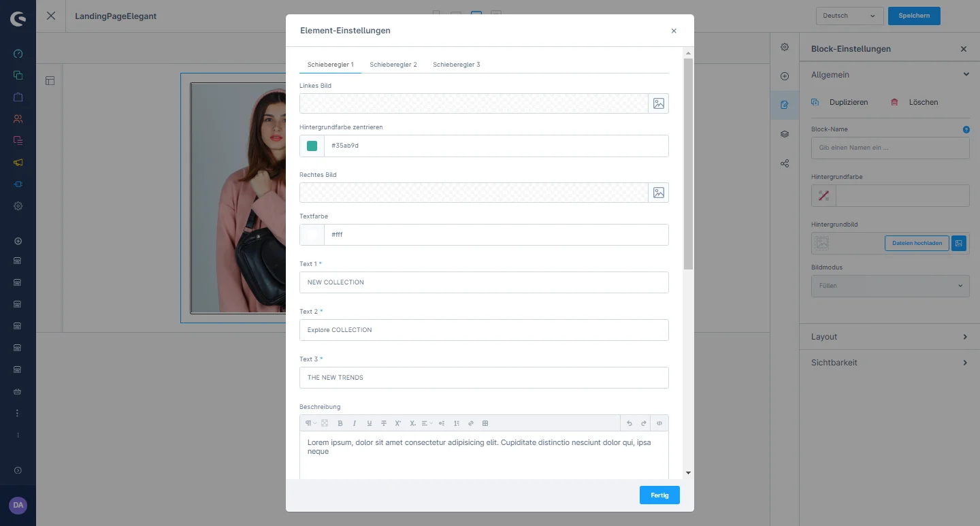
Task: Toggle strikethrough in Beschreibung editor
Action: (384, 423)
